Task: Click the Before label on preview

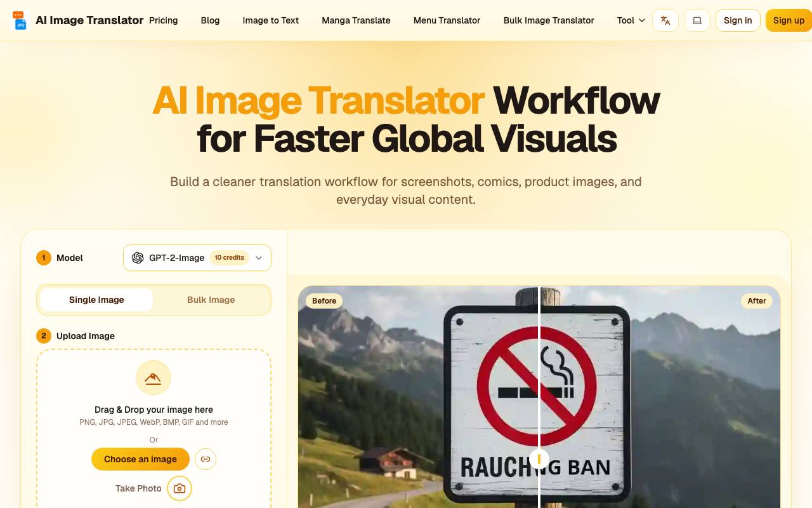Action: (324, 301)
